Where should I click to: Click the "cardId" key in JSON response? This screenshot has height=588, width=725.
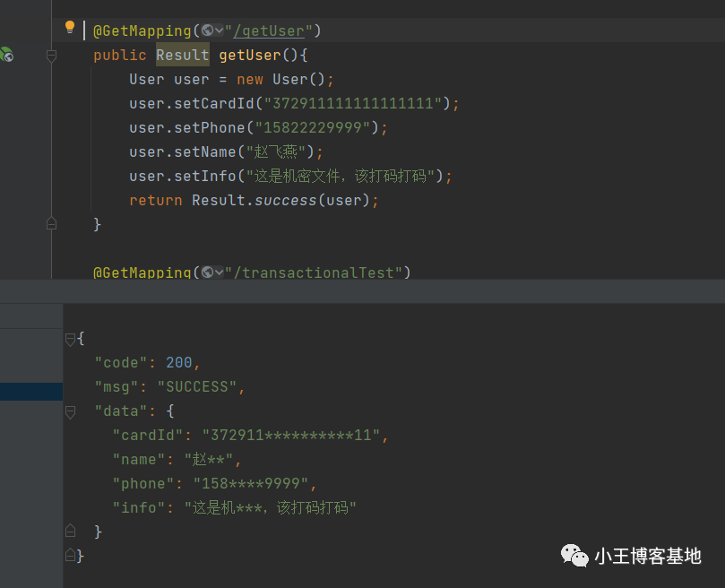click(x=148, y=436)
